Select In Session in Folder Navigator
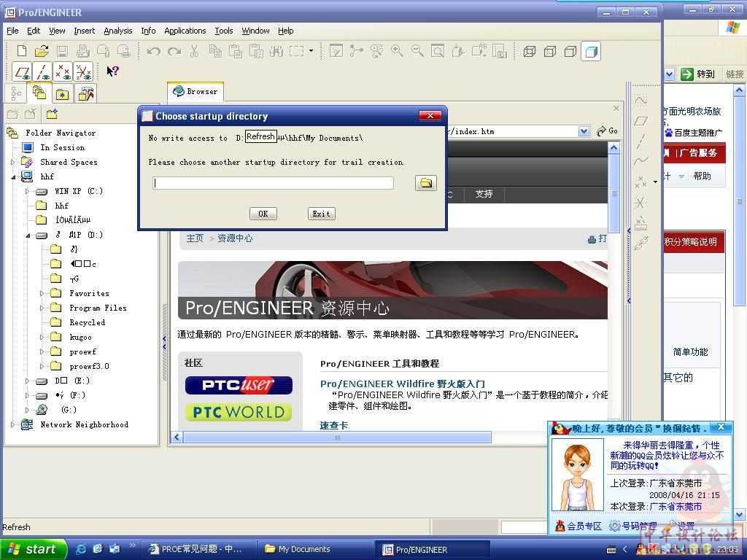 click(62, 147)
